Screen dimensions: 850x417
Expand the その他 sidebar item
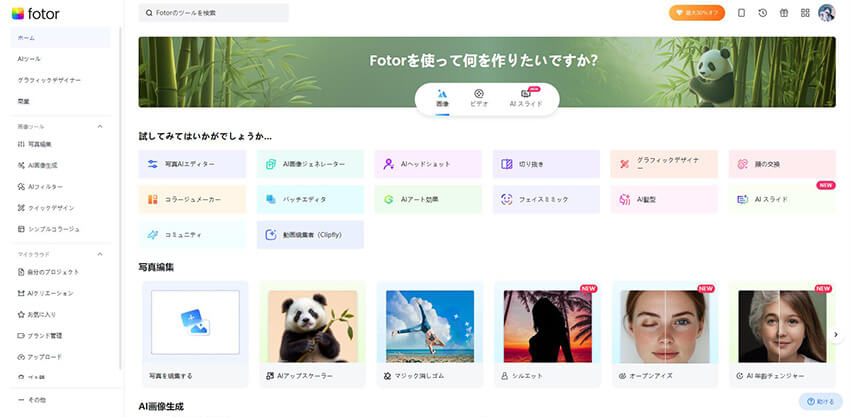point(32,400)
